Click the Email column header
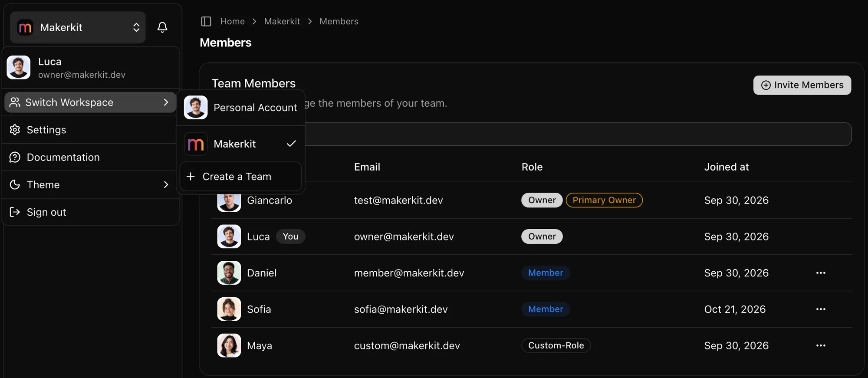Screen dimensions: 868x378 367,167
